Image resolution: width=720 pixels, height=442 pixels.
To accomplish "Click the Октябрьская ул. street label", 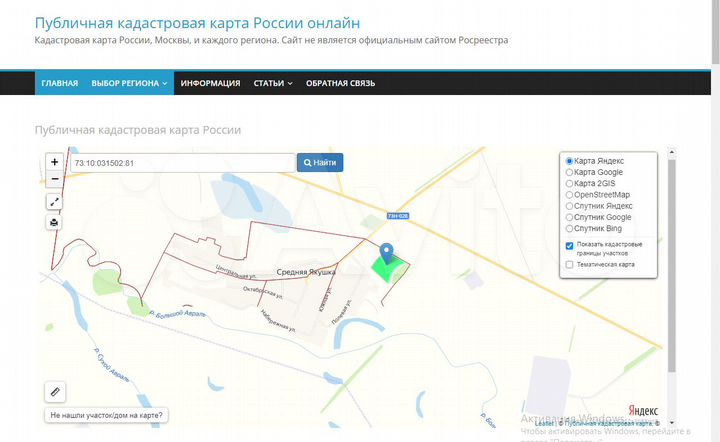I will click(263, 292).
